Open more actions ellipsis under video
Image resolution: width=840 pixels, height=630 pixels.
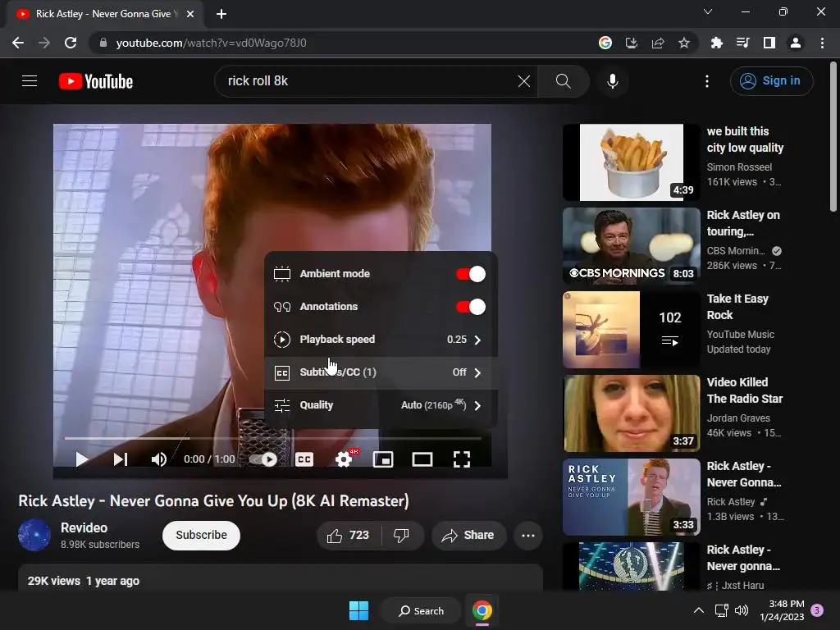[x=528, y=535]
